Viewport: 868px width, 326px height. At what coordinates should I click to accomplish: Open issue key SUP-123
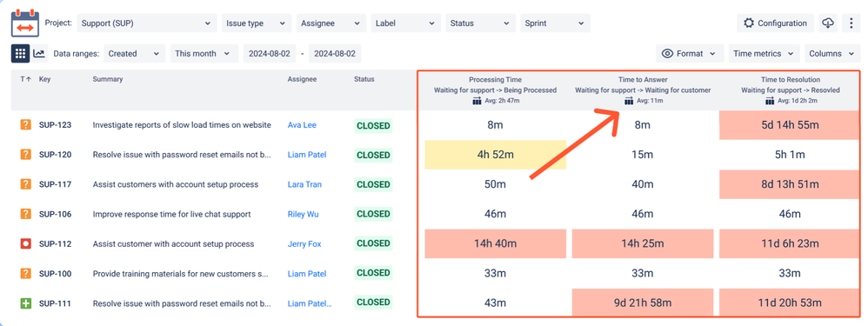tap(56, 125)
